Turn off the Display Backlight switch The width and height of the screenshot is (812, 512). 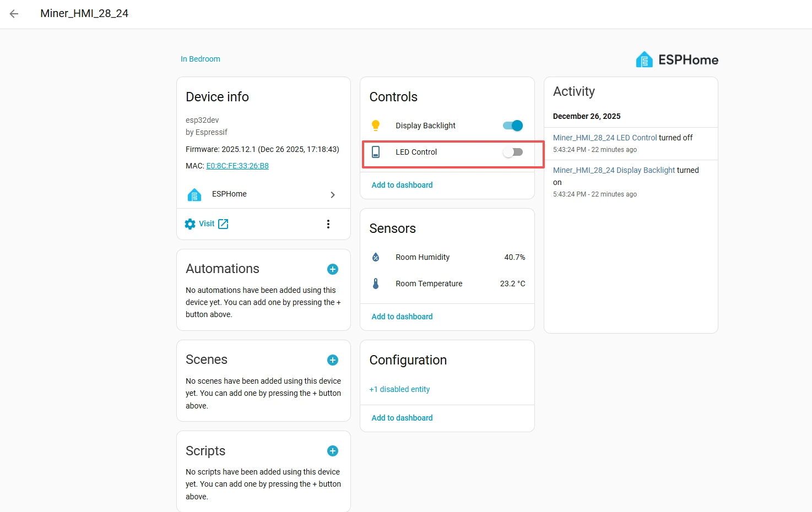(x=513, y=126)
